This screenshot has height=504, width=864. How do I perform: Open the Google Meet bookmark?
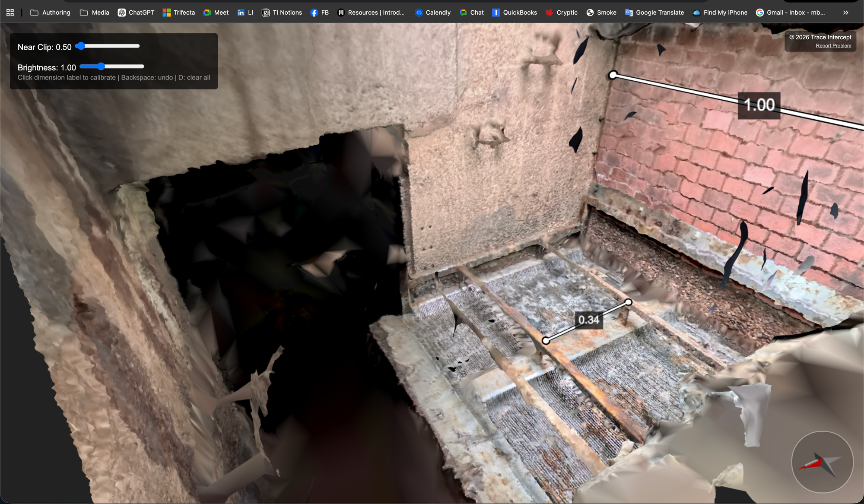[x=216, y=13]
